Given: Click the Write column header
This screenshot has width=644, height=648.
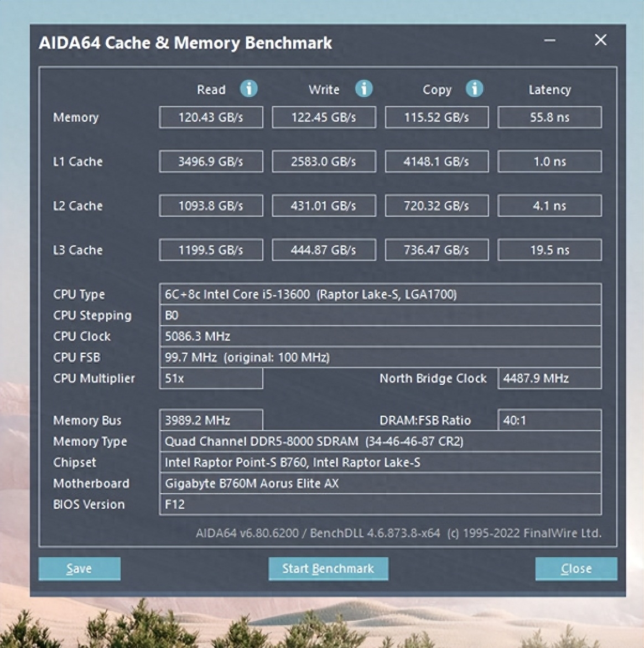Looking at the screenshot, I should (324, 90).
